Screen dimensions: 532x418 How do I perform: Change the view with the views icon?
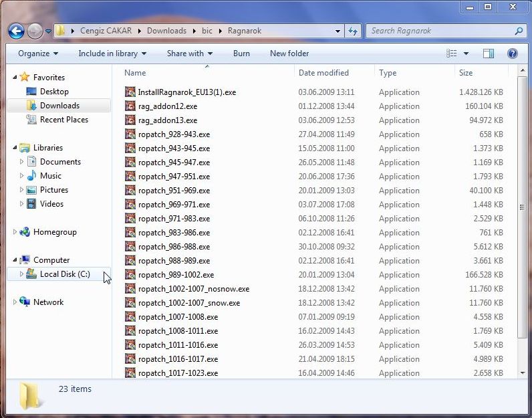451,54
